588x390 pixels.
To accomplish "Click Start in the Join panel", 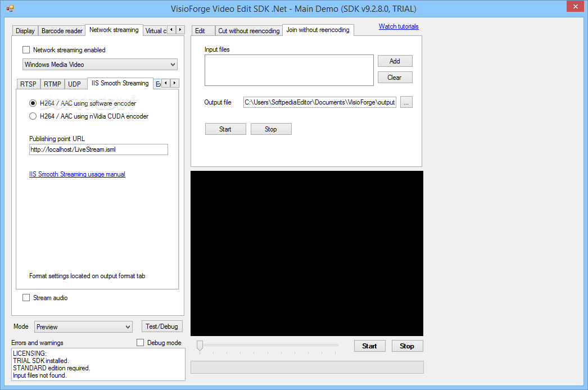I will (225, 129).
